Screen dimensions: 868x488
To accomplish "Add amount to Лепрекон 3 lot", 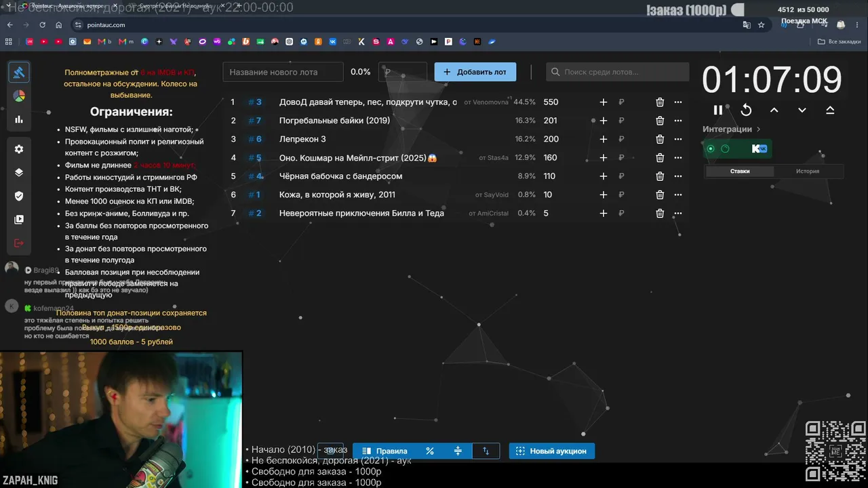I will (604, 139).
